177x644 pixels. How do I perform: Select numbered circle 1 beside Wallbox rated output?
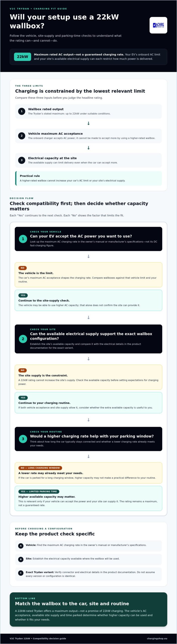pyautogui.click(x=22, y=111)
